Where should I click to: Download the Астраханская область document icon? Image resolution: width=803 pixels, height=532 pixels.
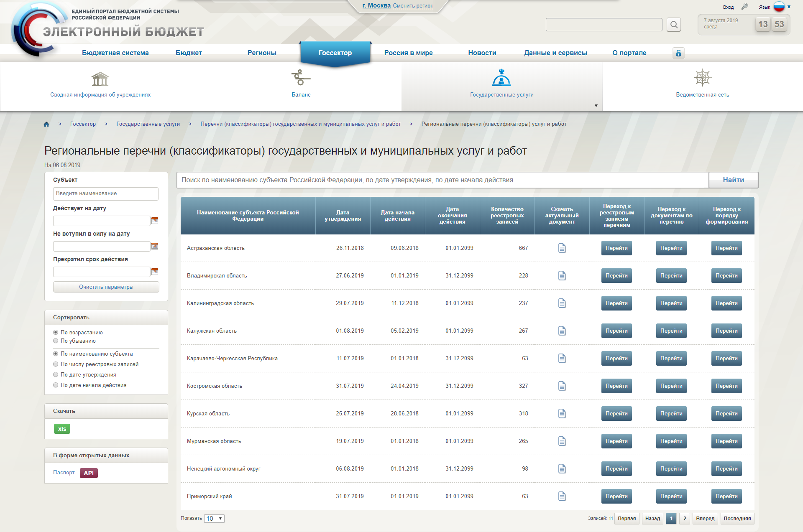(x=562, y=248)
